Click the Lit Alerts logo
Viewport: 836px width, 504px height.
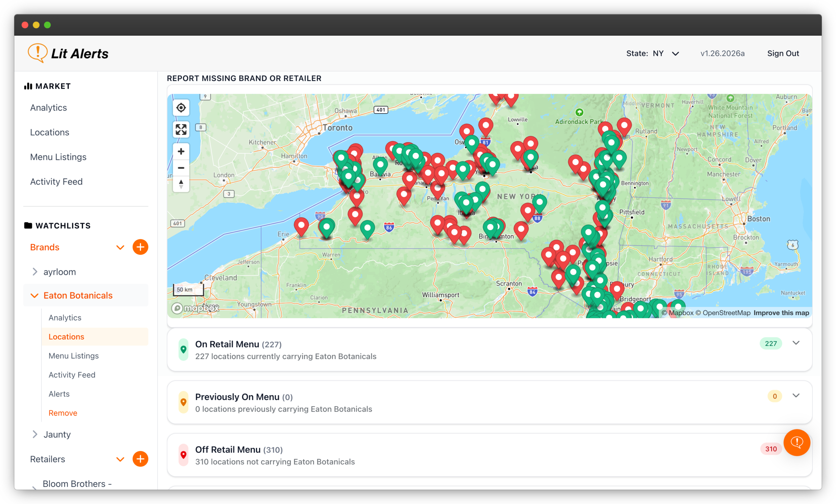pyautogui.click(x=68, y=53)
